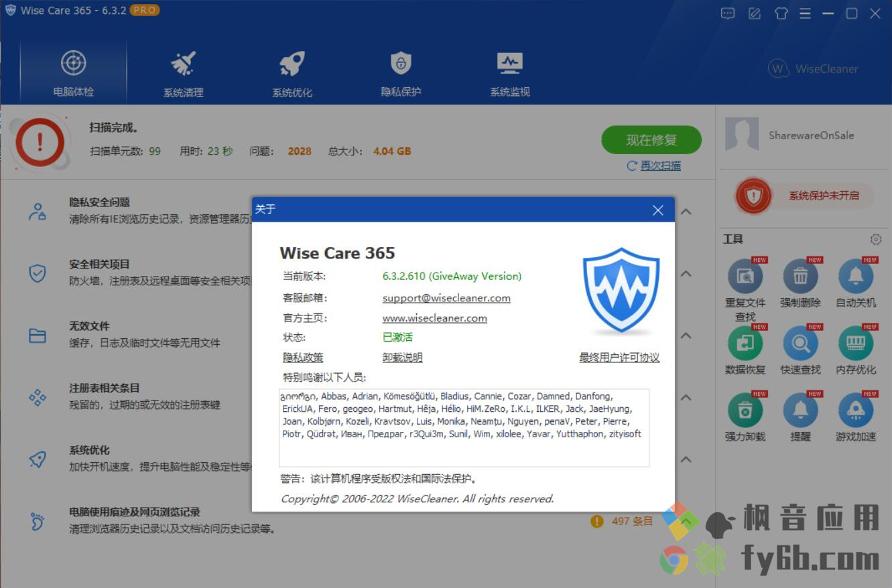Launch the 游戏加速 tool
Screen dimensions: 892x588
click(856, 417)
